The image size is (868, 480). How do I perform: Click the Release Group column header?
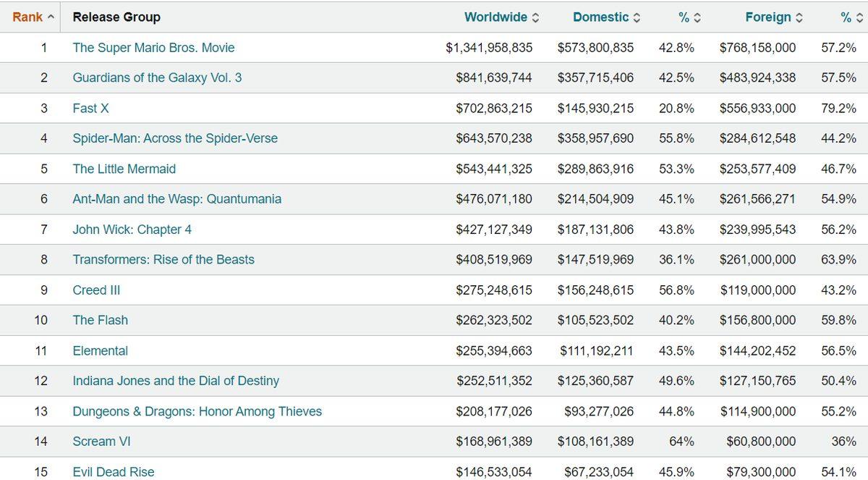[x=116, y=17]
